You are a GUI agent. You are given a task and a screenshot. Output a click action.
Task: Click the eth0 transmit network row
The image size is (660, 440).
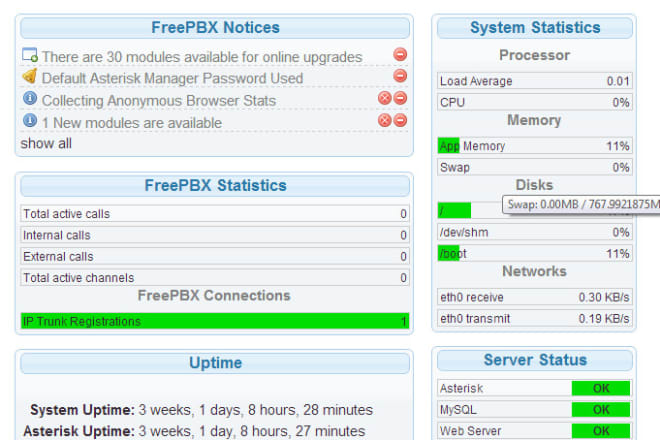tap(535, 318)
